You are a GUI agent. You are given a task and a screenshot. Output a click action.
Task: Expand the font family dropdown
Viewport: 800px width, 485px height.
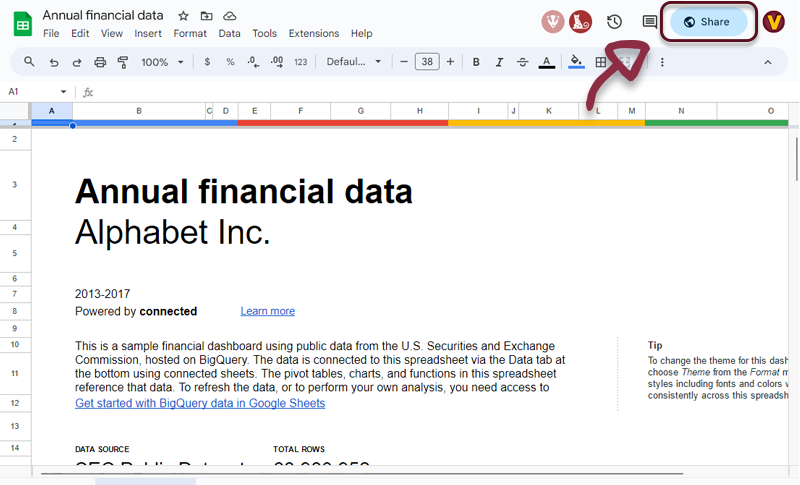pos(354,62)
